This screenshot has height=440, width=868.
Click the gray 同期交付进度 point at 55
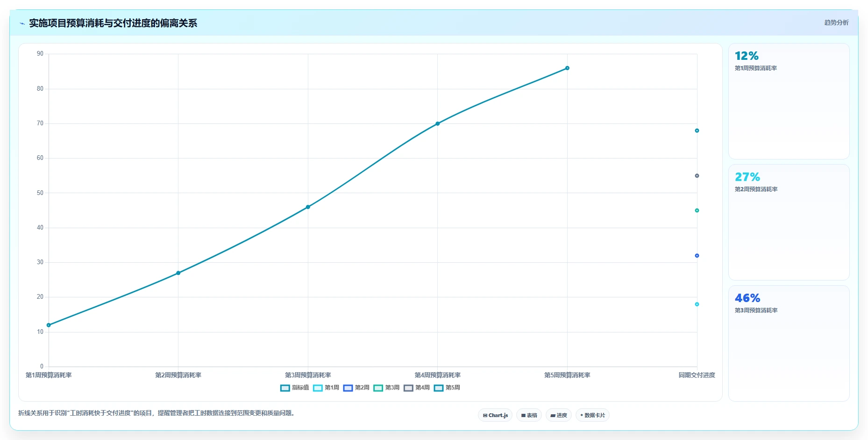697,176
